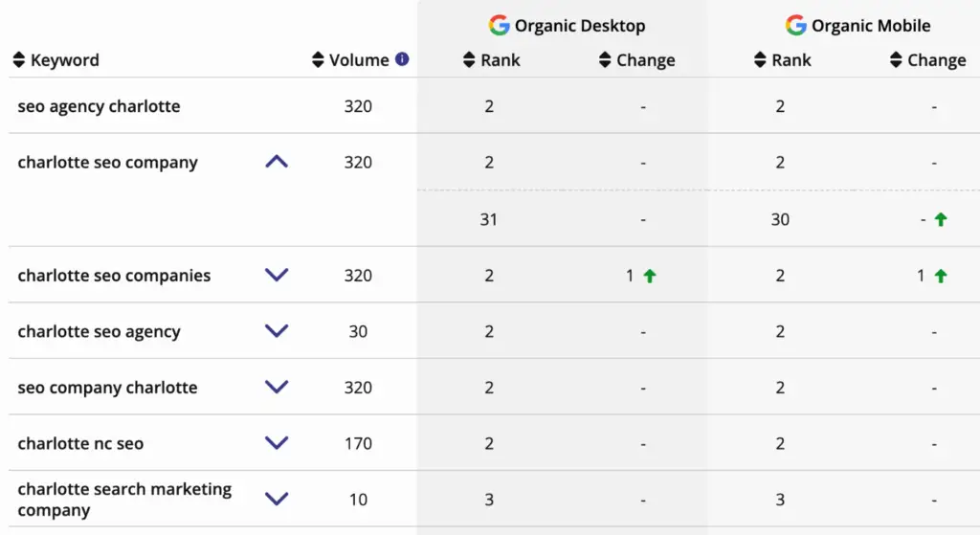Sort Organic Desktop Rank column

tap(469, 60)
